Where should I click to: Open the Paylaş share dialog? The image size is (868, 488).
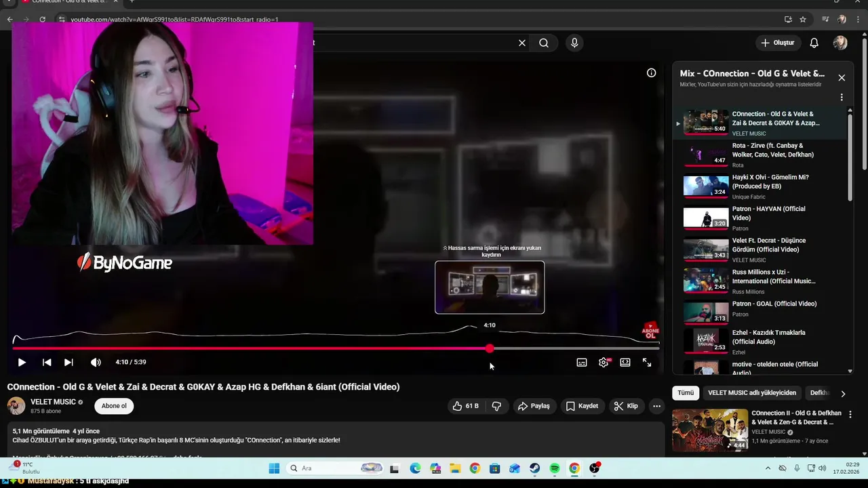534,406
